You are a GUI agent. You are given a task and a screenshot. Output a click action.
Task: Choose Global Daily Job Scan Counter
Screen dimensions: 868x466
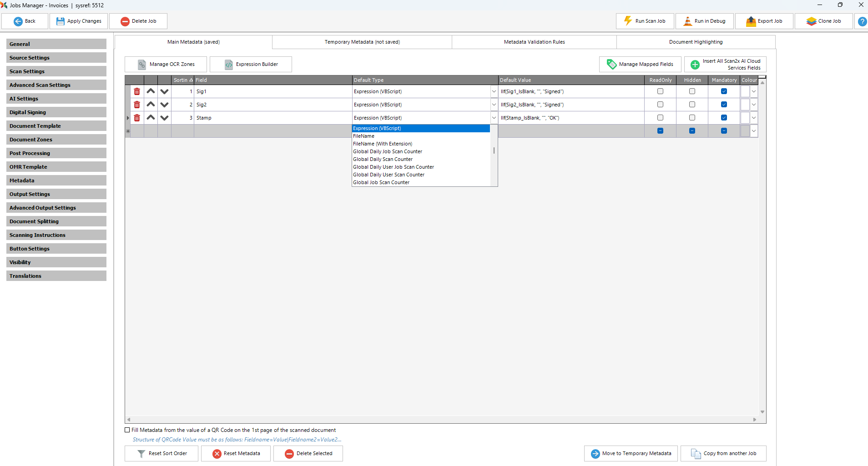click(421, 152)
